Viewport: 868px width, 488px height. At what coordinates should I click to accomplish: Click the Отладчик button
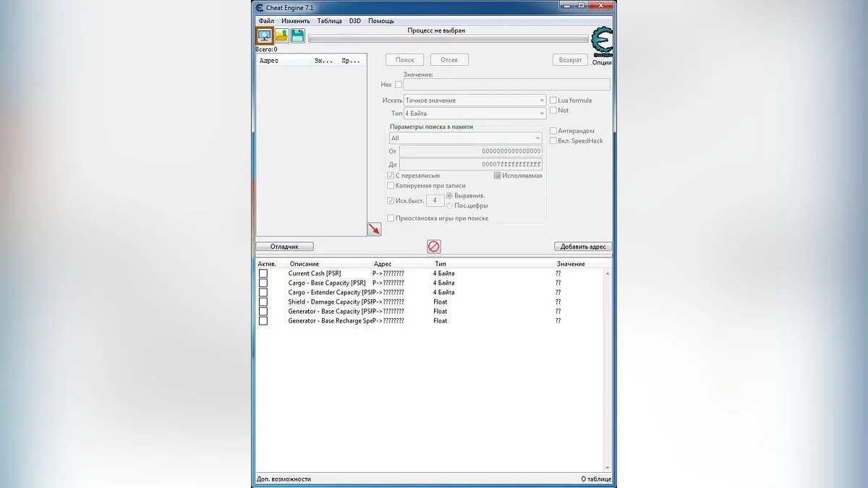284,247
